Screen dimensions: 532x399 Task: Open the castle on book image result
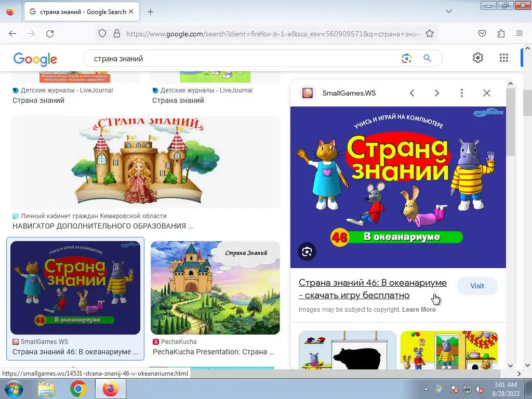click(x=145, y=162)
